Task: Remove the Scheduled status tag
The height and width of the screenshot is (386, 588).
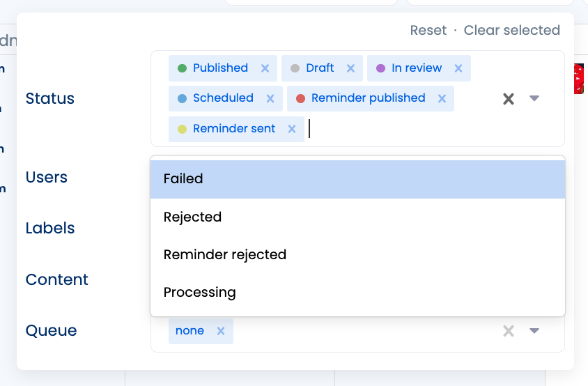Action: pos(270,98)
